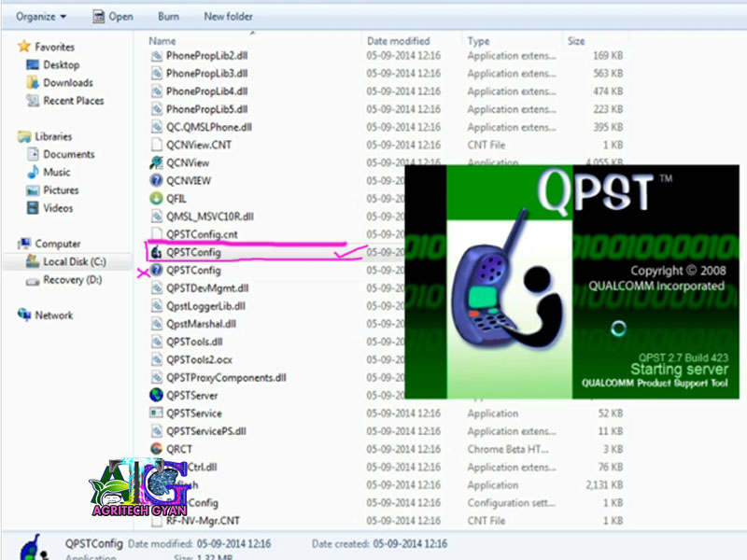Click Burn in the toolbar
This screenshot has width=747, height=560.
tap(169, 17)
